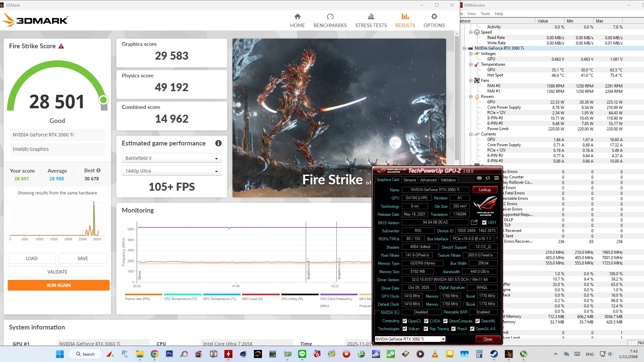Go to Benchmarks via the gauge icon
Image resolution: width=644 pixels, height=362 pixels.
click(x=330, y=17)
